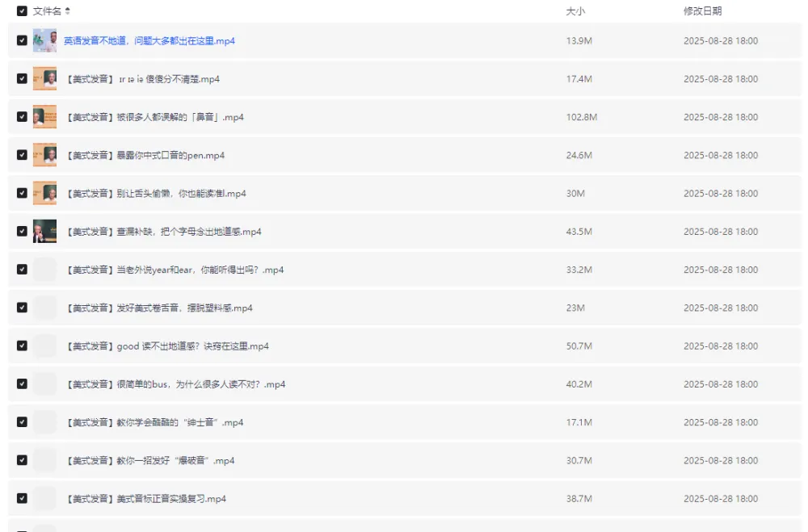Open the thumbnail for 别让舌头偷懒 video
The image size is (808, 532).
click(x=44, y=193)
